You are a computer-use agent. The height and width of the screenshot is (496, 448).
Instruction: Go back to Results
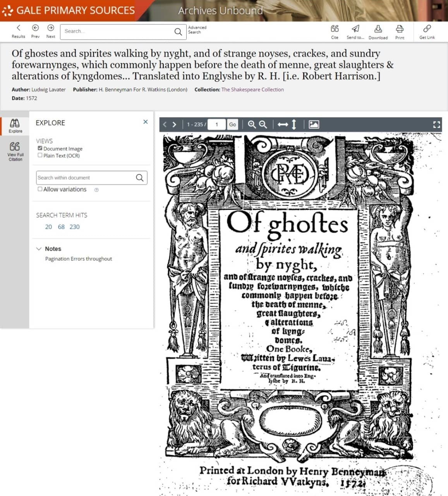[18, 31]
